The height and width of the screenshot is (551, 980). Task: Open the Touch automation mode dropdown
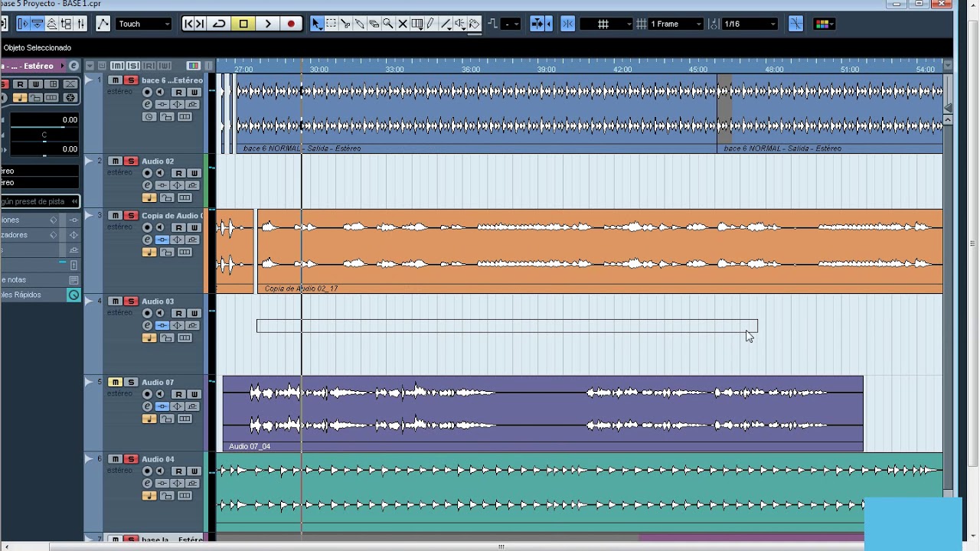(x=144, y=24)
